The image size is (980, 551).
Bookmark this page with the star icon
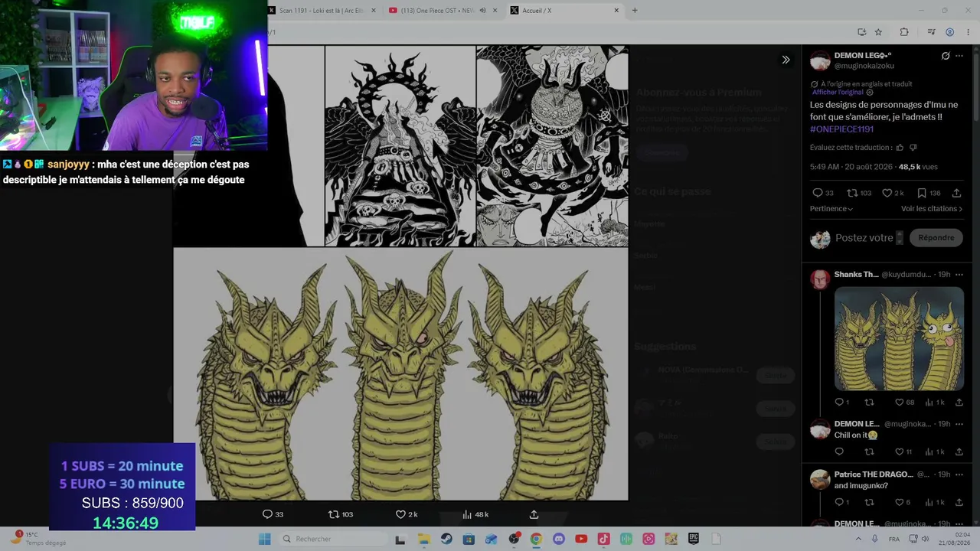pyautogui.click(x=878, y=32)
